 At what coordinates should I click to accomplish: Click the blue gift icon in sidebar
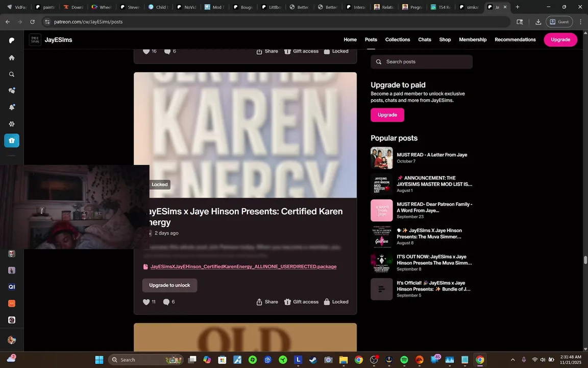(x=12, y=141)
